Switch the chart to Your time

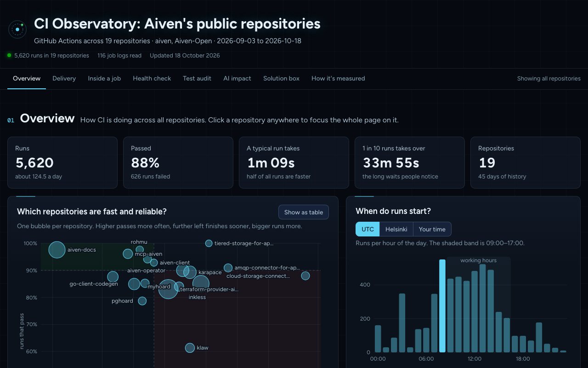(432, 229)
